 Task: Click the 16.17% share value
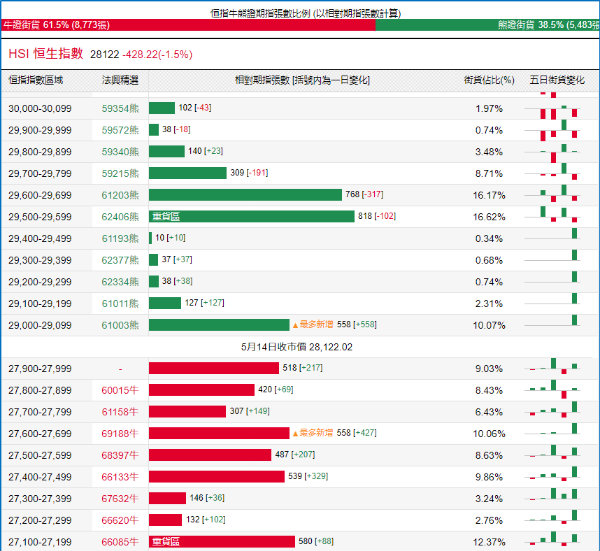tap(489, 195)
